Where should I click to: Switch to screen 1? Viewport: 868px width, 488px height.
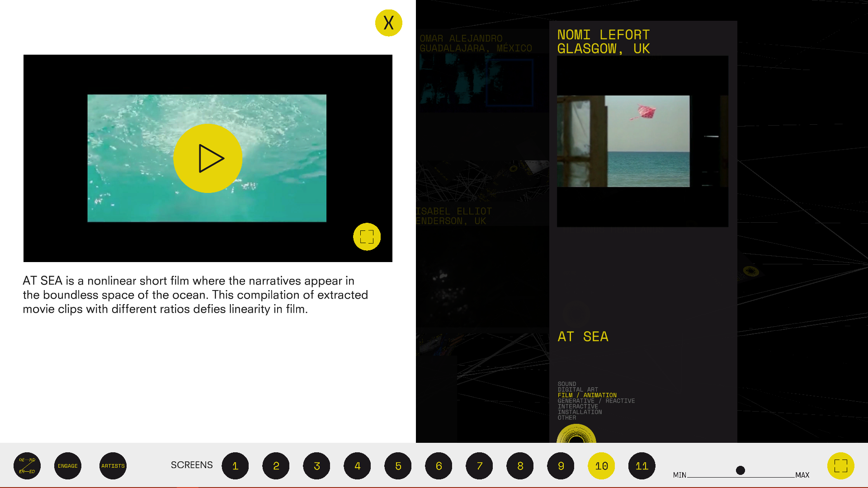point(235,466)
